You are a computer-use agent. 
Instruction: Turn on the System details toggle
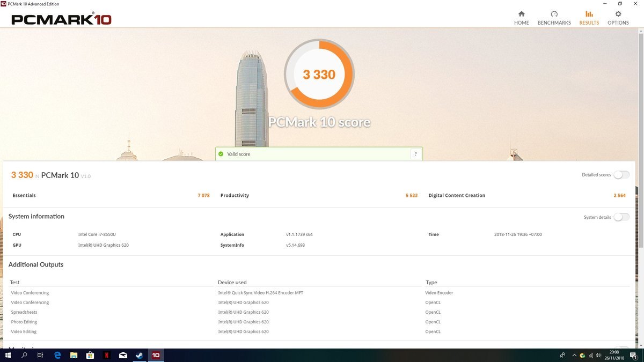[621, 217]
